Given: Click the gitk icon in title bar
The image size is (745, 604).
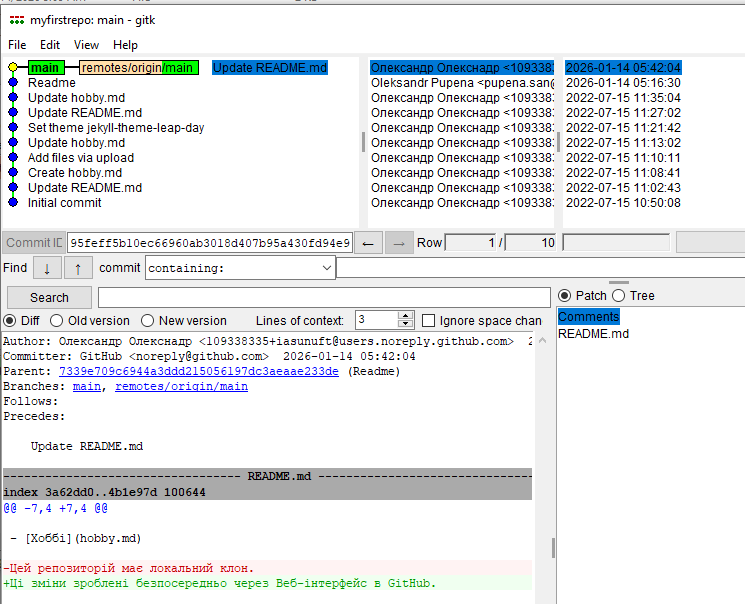Looking at the screenshot, I should coord(16,20).
